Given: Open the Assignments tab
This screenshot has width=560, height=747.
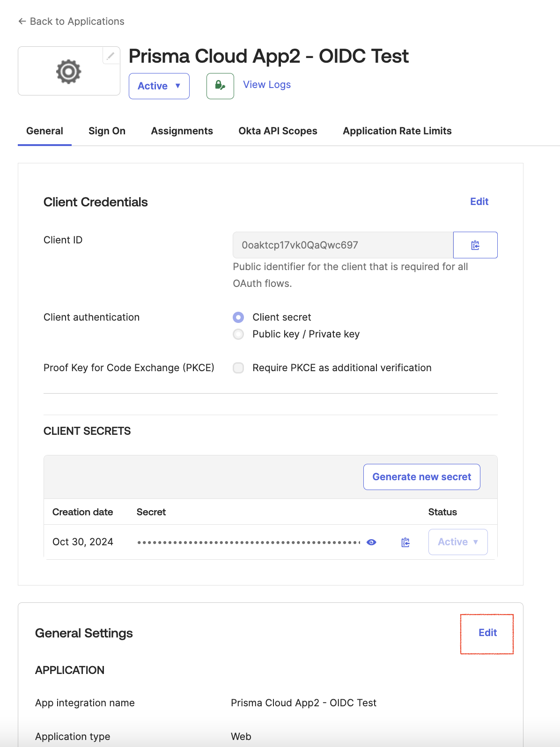Looking at the screenshot, I should click(x=182, y=131).
